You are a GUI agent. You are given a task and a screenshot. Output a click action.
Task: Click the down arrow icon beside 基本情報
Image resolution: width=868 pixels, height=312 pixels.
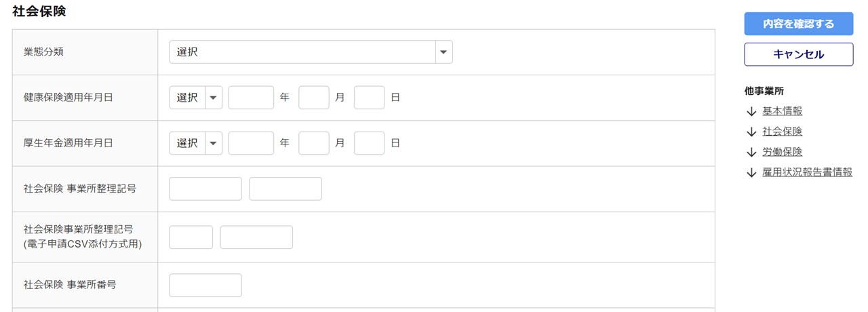click(751, 112)
